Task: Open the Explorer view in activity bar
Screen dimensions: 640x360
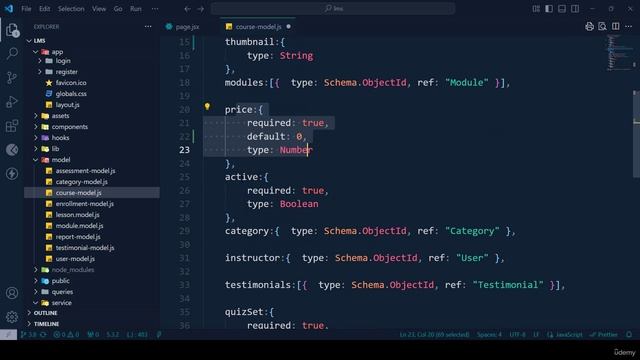Action: point(12,30)
